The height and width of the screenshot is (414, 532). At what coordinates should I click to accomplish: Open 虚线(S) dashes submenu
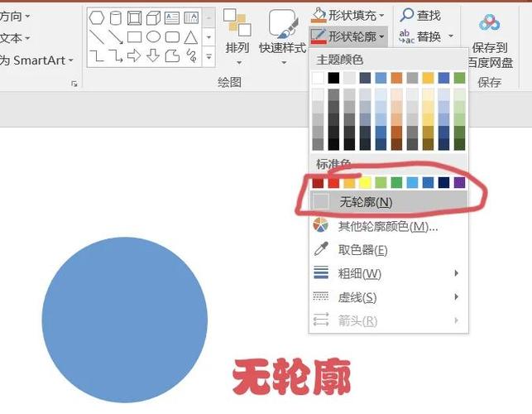389,297
